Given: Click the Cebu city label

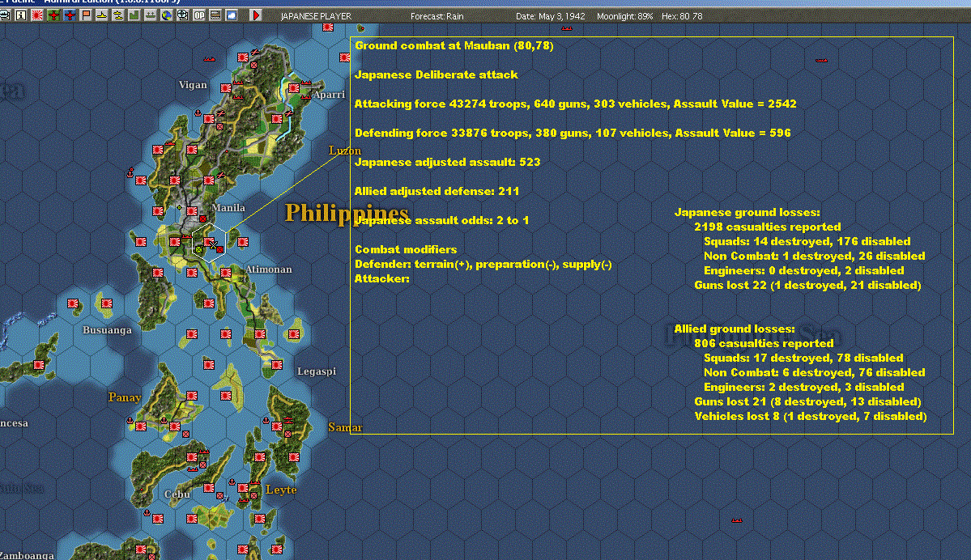Looking at the screenshot, I should [x=177, y=494].
